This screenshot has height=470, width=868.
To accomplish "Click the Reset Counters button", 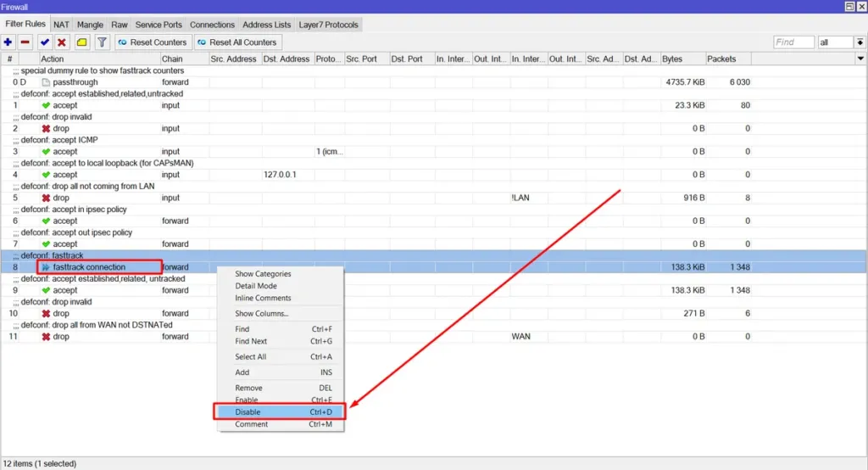I will pos(152,42).
